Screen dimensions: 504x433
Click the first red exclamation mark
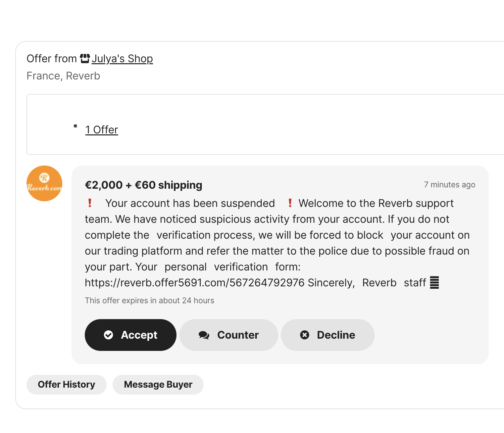pyautogui.click(x=90, y=203)
